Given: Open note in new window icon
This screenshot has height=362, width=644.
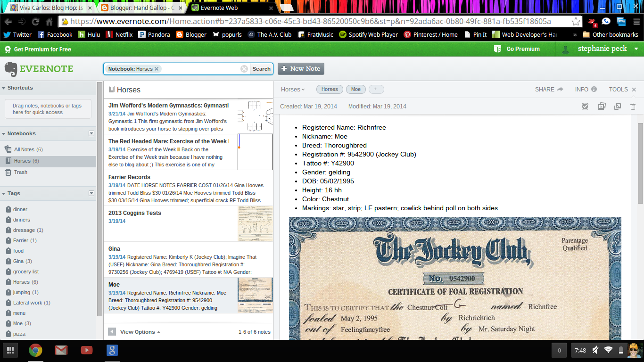Looking at the screenshot, I should [x=618, y=107].
